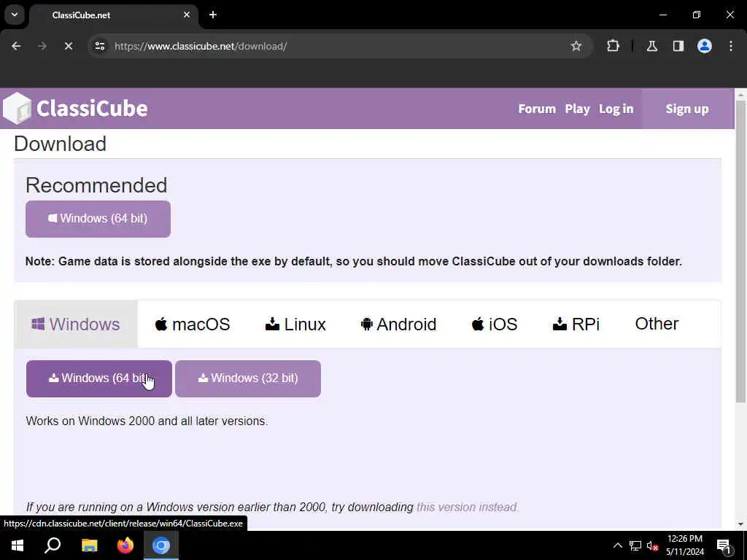Close the ClassiCube.net tab
The height and width of the screenshot is (560, 747).
187,15
